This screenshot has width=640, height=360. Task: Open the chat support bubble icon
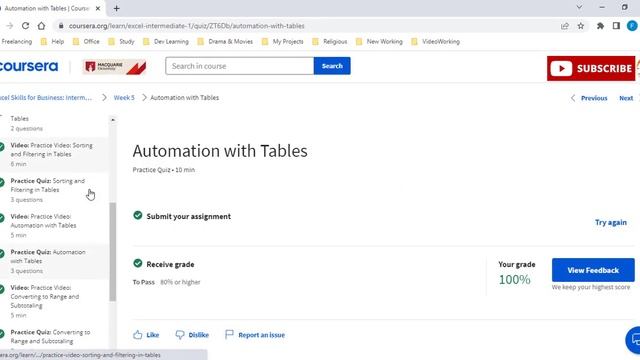pyautogui.click(x=634, y=340)
